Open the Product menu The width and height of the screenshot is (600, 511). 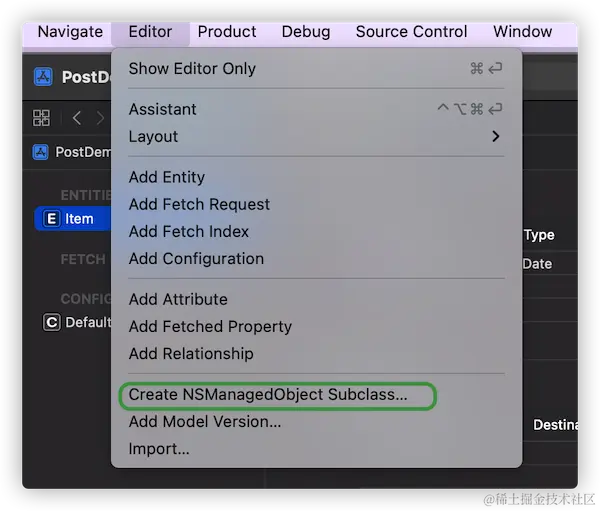[227, 32]
